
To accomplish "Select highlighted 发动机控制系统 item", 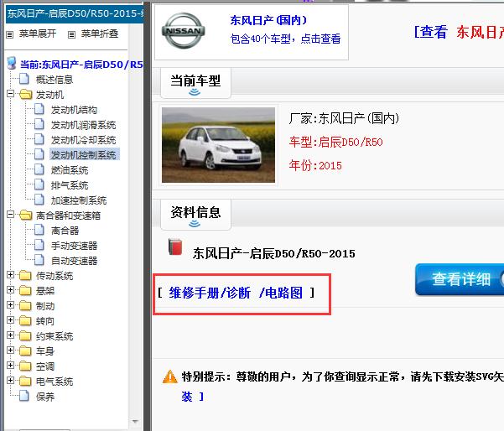I will coord(84,154).
